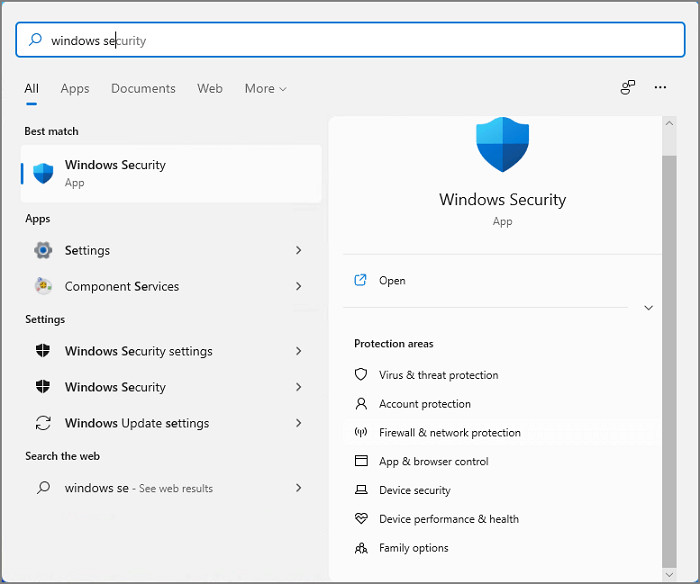This screenshot has width=700, height=584.
Task: Open the search options people icon
Action: (x=627, y=88)
